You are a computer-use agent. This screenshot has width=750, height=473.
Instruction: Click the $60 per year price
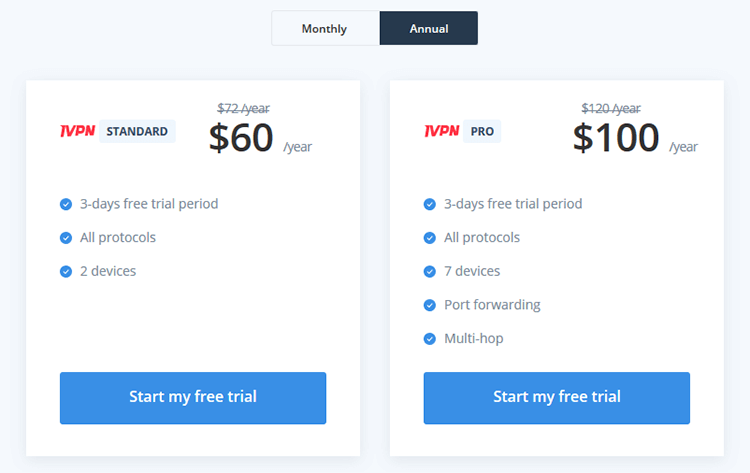(x=261, y=138)
